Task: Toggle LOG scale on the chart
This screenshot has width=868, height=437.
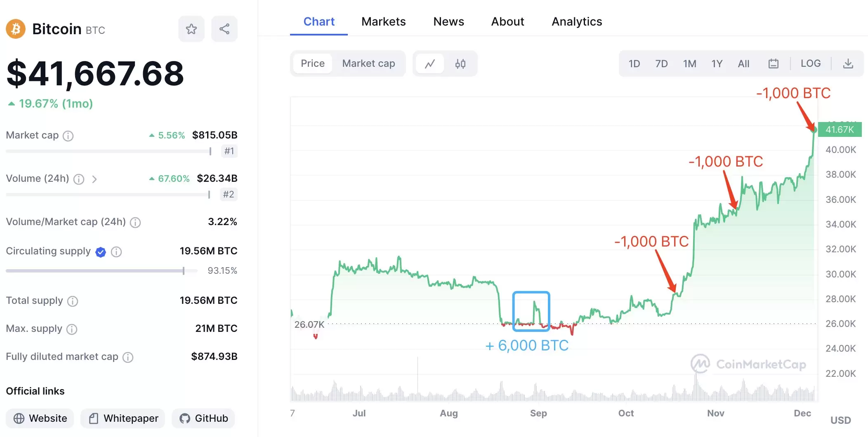Action: coord(811,63)
